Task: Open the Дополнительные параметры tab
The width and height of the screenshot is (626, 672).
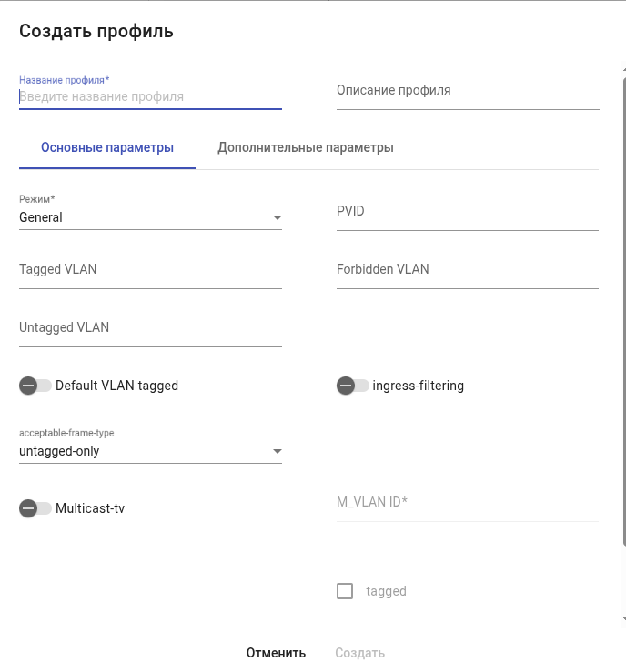Action: [x=306, y=147]
